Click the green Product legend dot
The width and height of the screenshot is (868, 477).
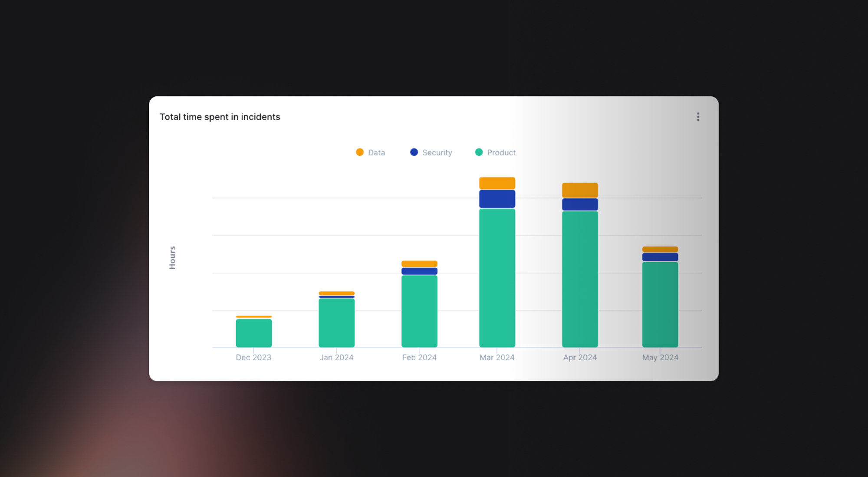[479, 152]
